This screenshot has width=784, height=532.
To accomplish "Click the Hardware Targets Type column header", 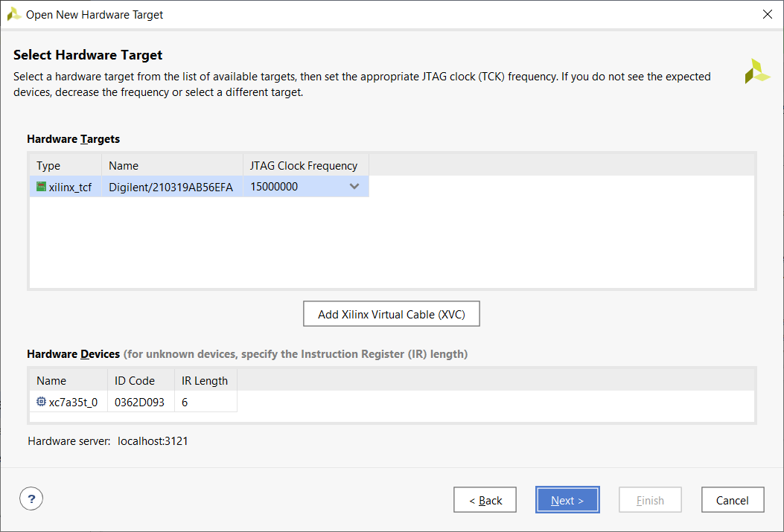I will pos(66,165).
